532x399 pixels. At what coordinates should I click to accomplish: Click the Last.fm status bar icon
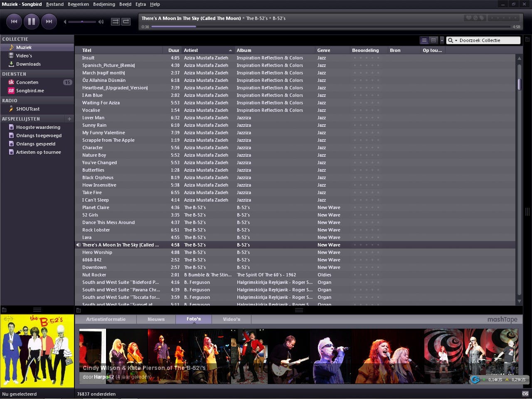(525, 394)
